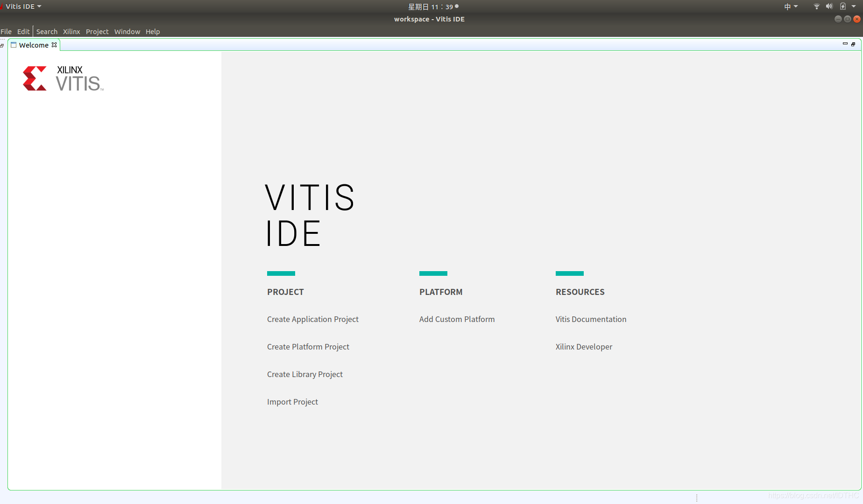Close the Welcome tab with its X icon
The image size is (863, 504).
[54, 45]
